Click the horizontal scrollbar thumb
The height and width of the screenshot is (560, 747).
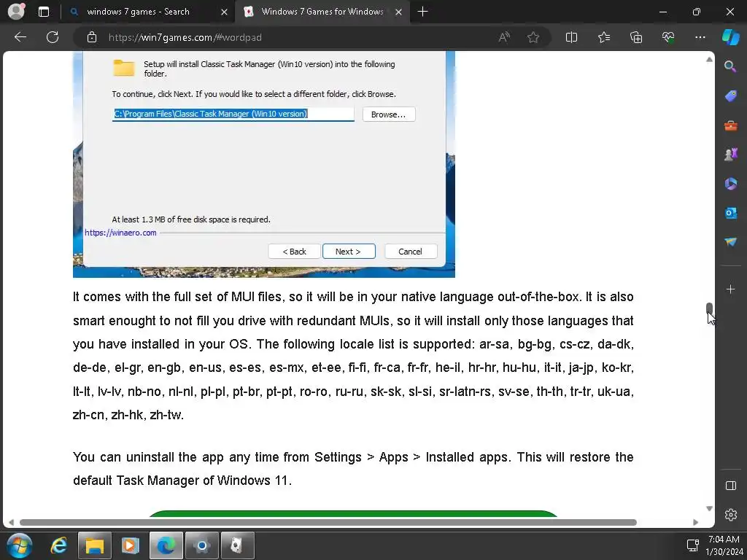click(x=328, y=522)
